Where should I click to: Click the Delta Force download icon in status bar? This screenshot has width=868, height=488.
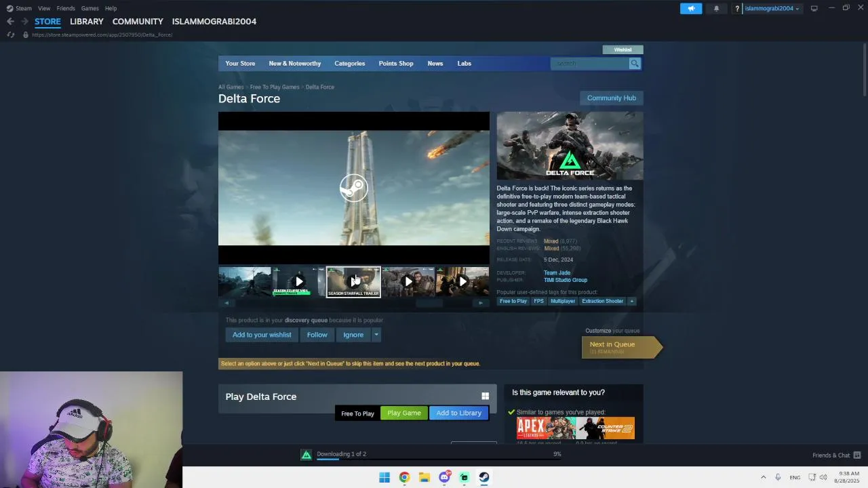(307, 455)
